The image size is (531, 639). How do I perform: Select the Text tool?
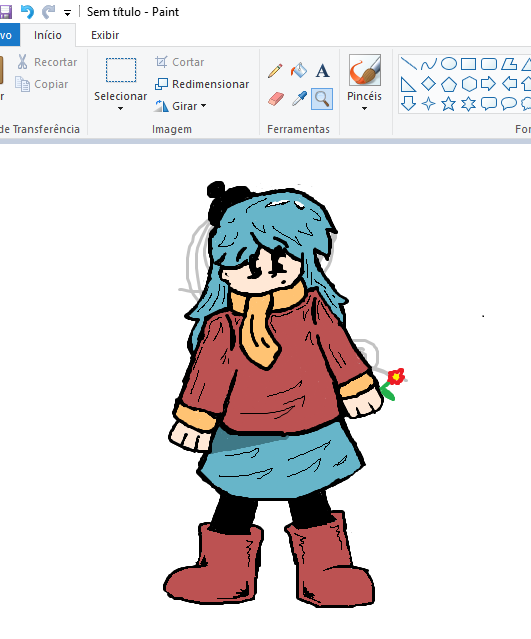[322, 71]
